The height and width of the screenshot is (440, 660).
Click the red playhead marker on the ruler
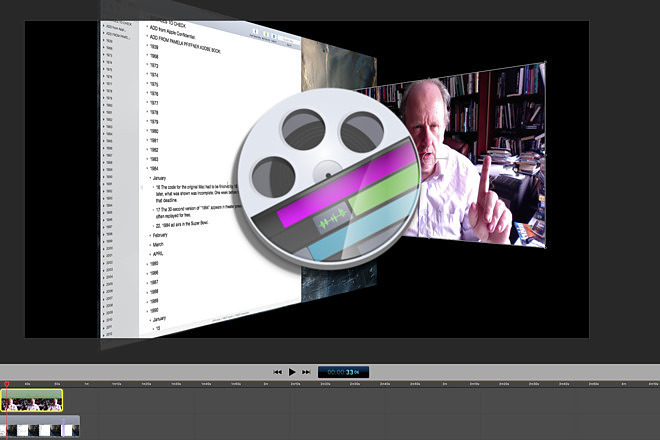(x=7, y=384)
